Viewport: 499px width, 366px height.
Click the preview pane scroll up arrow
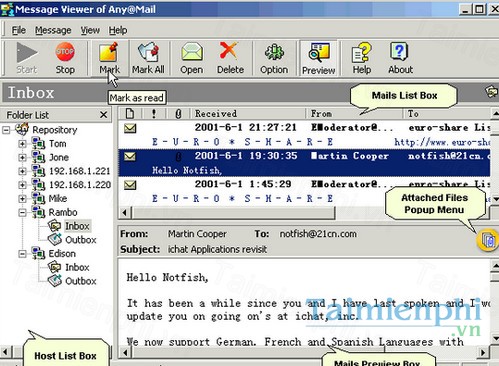click(x=495, y=266)
